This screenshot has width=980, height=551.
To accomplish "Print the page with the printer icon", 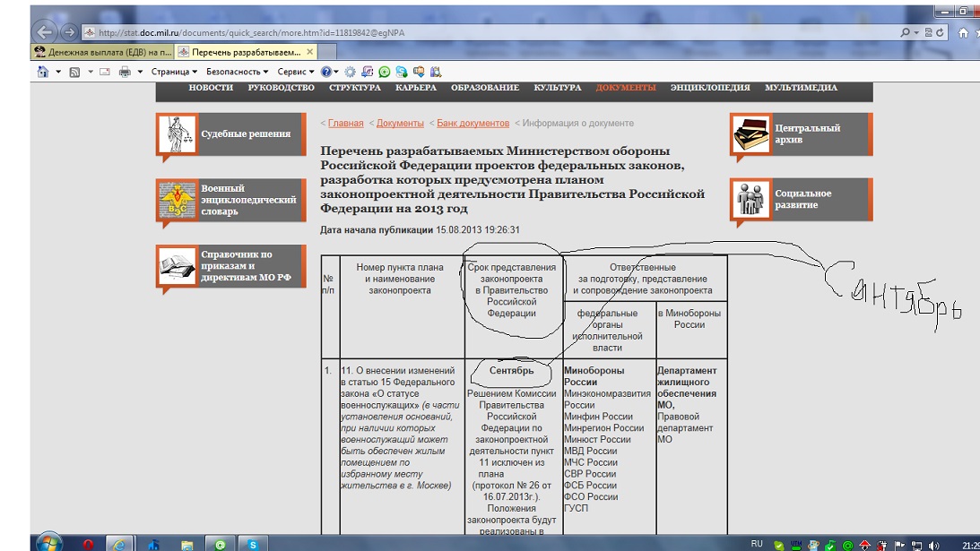I will 125,72.
